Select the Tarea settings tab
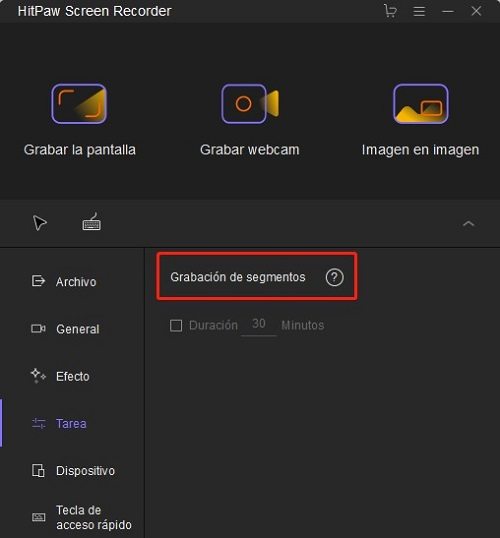The image size is (500, 538). point(72,423)
